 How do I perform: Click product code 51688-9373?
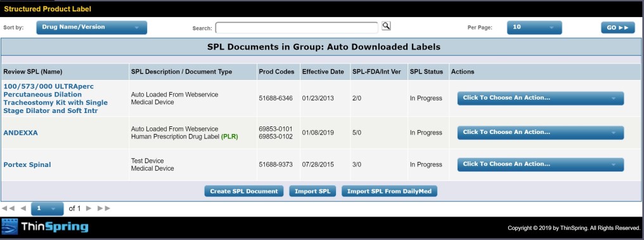click(276, 164)
